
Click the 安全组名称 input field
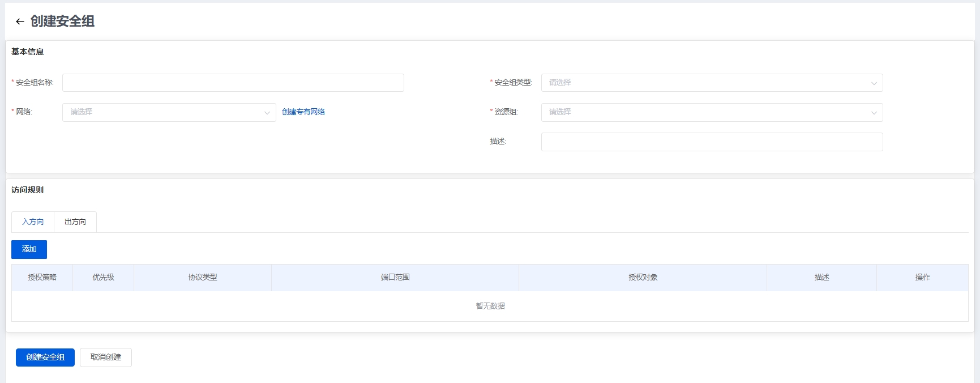[233, 83]
